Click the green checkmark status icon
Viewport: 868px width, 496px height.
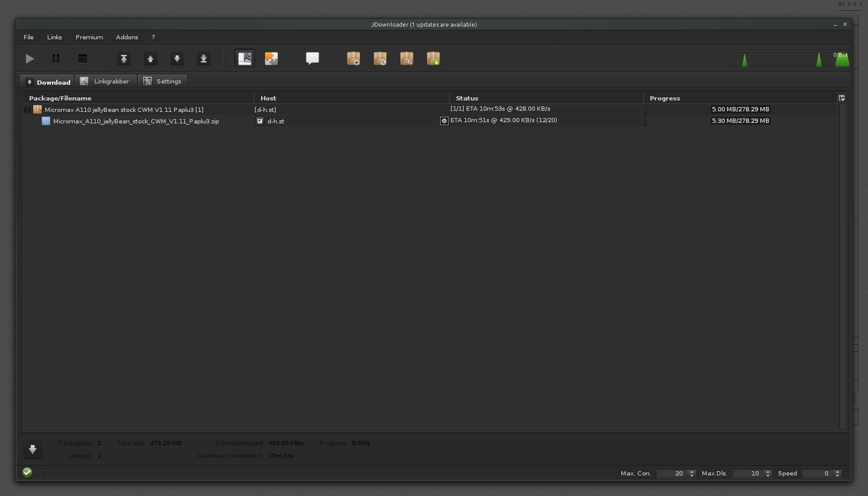point(27,472)
